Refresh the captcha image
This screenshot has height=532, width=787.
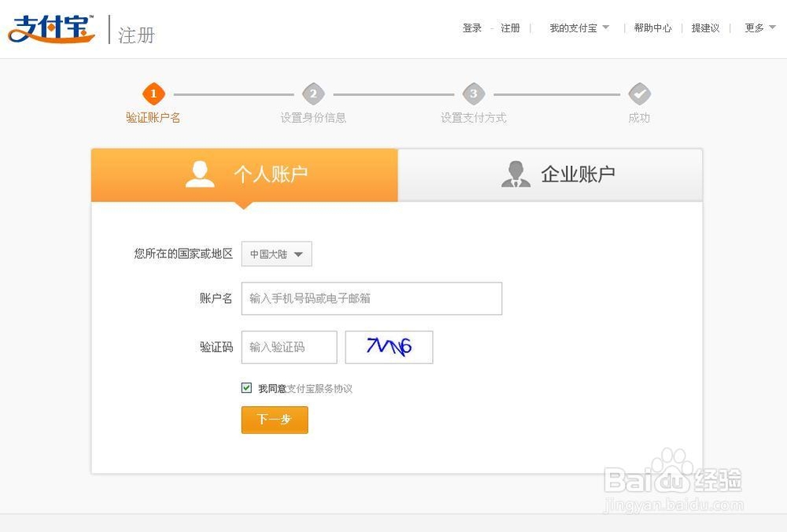point(389,347)
